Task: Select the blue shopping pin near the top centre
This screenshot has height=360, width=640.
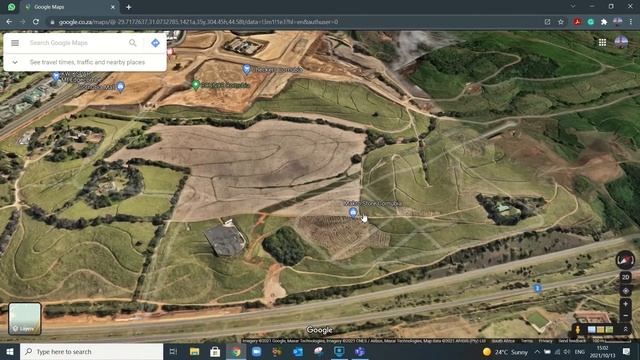Action: (247, 69)
